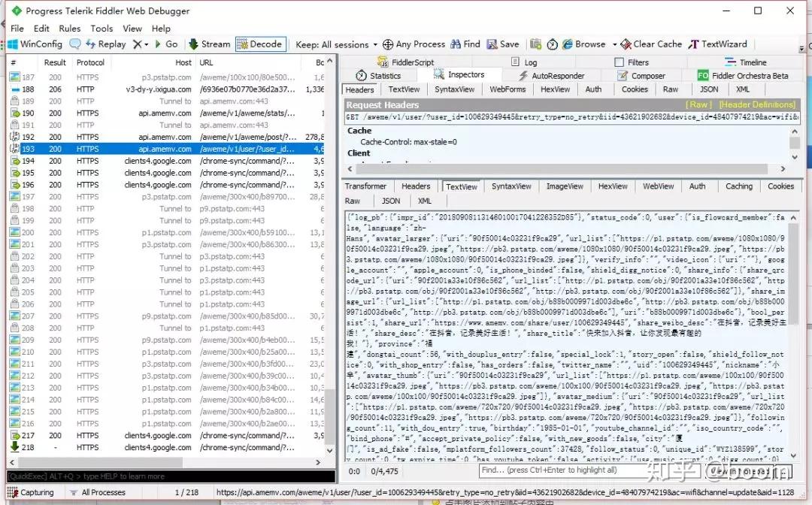Select session 217 chrome-sync row
The height and width of the screenshot is (505, 812).
click(167, 436)
